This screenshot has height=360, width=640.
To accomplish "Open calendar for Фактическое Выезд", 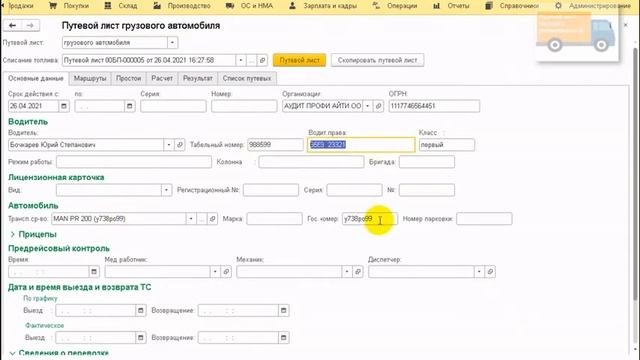I will click(x=140, y=338).
